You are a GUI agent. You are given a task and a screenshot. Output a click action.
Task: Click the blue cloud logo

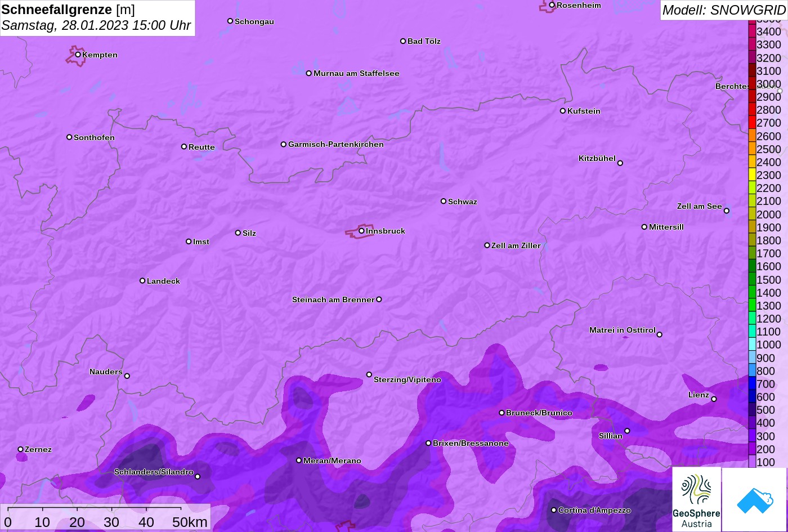(x=754, y=499)
